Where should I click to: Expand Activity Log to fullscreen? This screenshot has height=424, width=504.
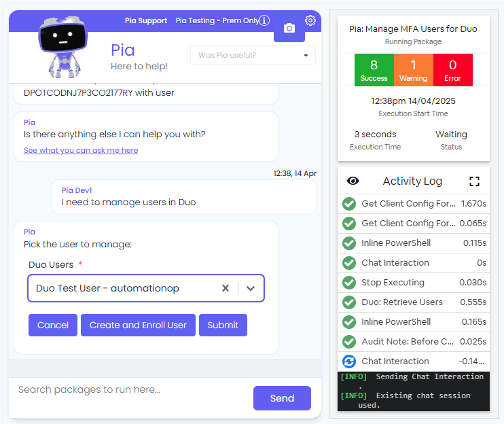tap(474, 181)
